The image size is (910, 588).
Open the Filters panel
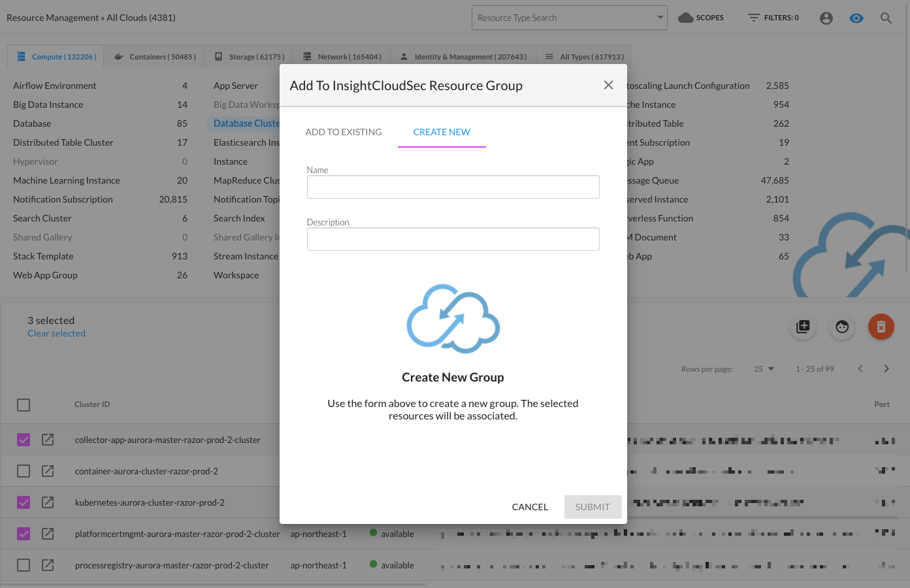point(773,18)
